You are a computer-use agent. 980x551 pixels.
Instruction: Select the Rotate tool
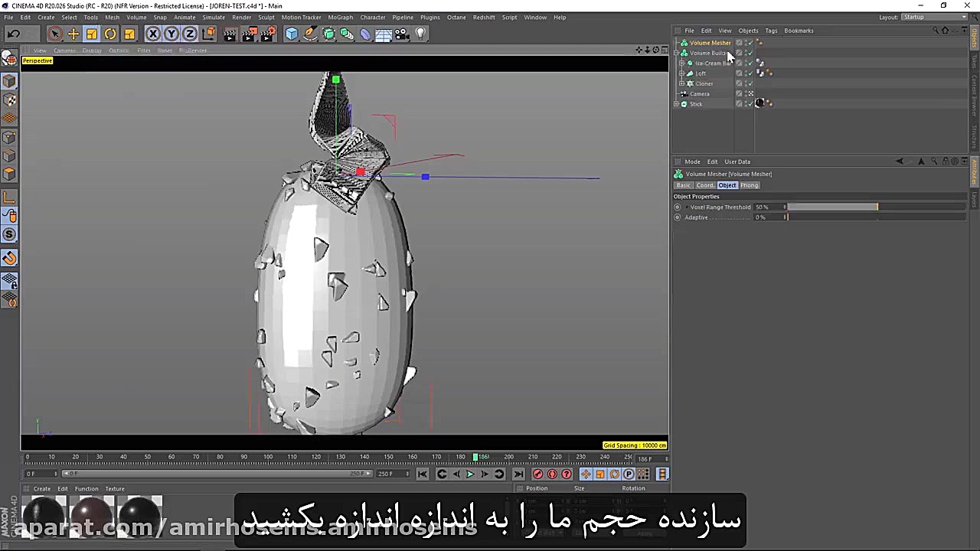pyautogui.click(x=109, y=33)
